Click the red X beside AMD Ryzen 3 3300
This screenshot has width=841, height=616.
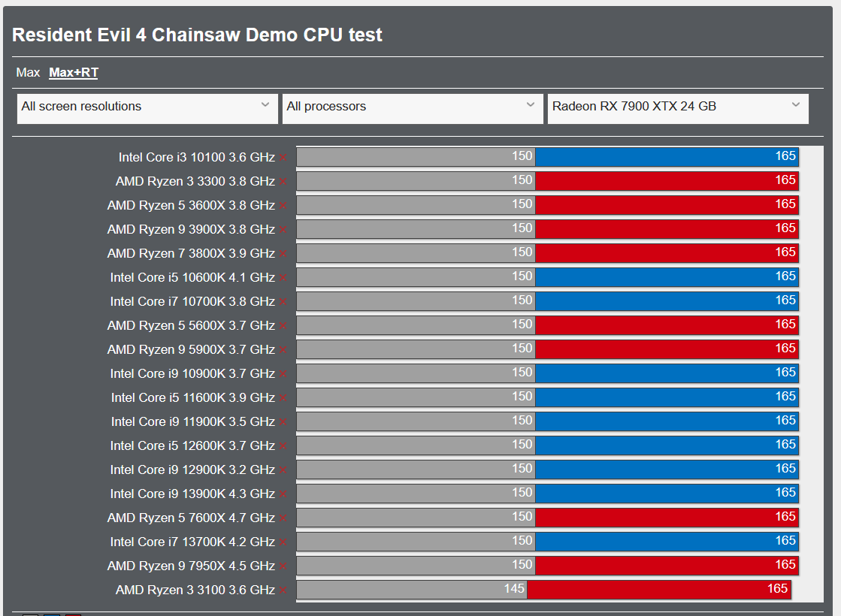[x=283, y=182]
